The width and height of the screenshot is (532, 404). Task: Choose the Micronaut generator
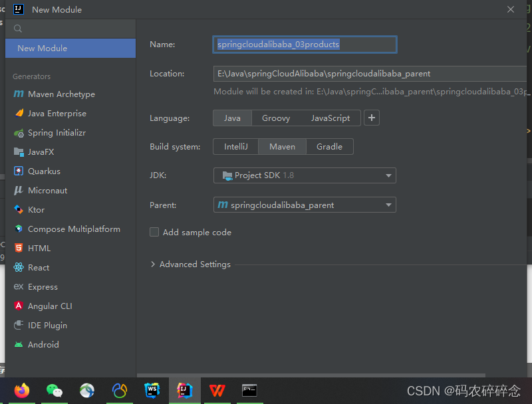coord(70,191)
